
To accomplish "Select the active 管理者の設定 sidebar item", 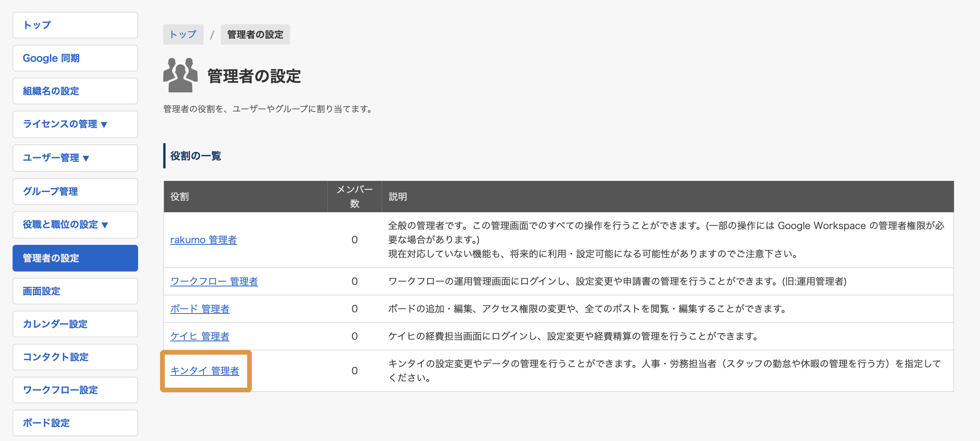I will (x=75, y=258).
